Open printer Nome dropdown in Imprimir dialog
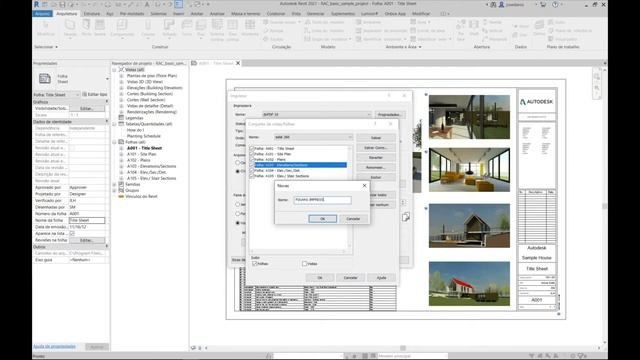Image resolution: width=640 pixels, height=360 pixels. [x=317, y=114]
